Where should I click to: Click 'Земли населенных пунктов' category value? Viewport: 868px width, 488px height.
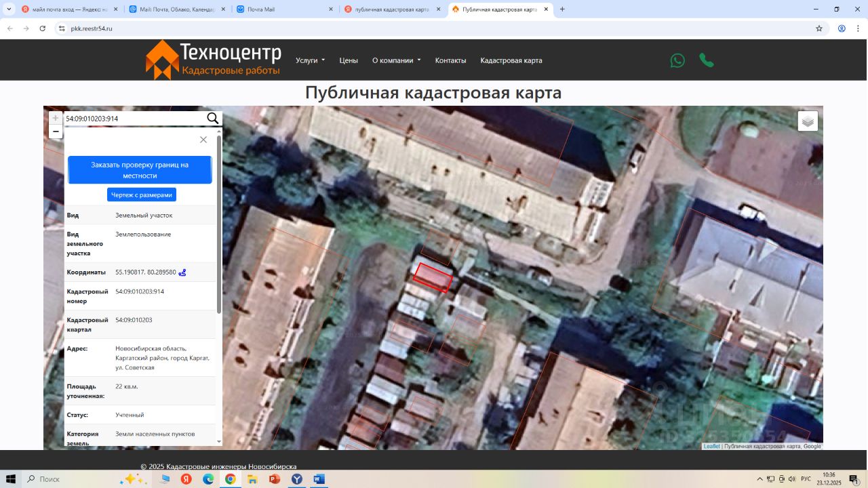pos(155,434)
